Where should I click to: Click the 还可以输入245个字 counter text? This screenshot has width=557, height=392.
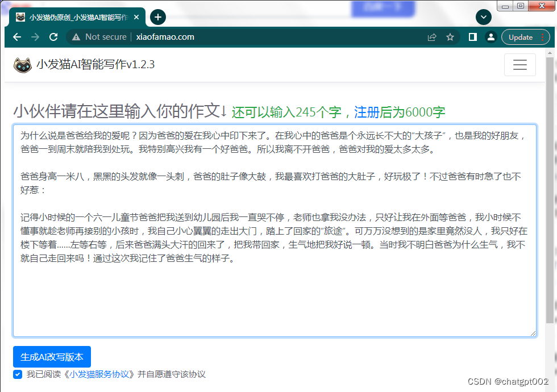pyautogui.click(x=286, y=112)
